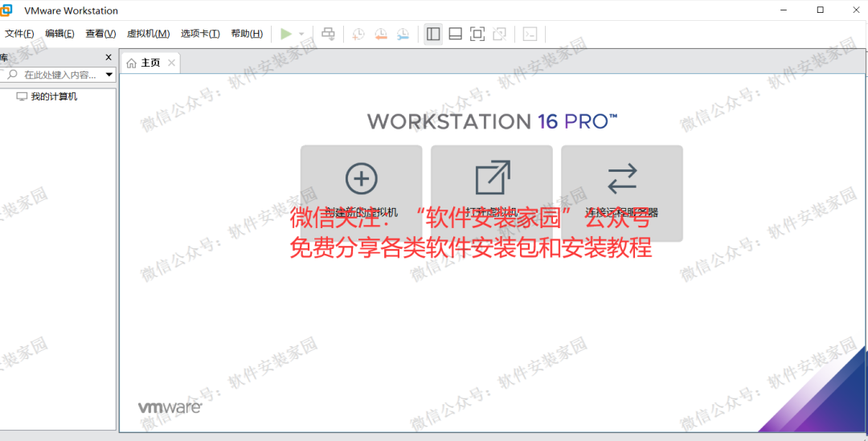Screen dimensions: 868x441
Task: Toggle the Show Library sidebar icon
Action: (x=433, y=34)
